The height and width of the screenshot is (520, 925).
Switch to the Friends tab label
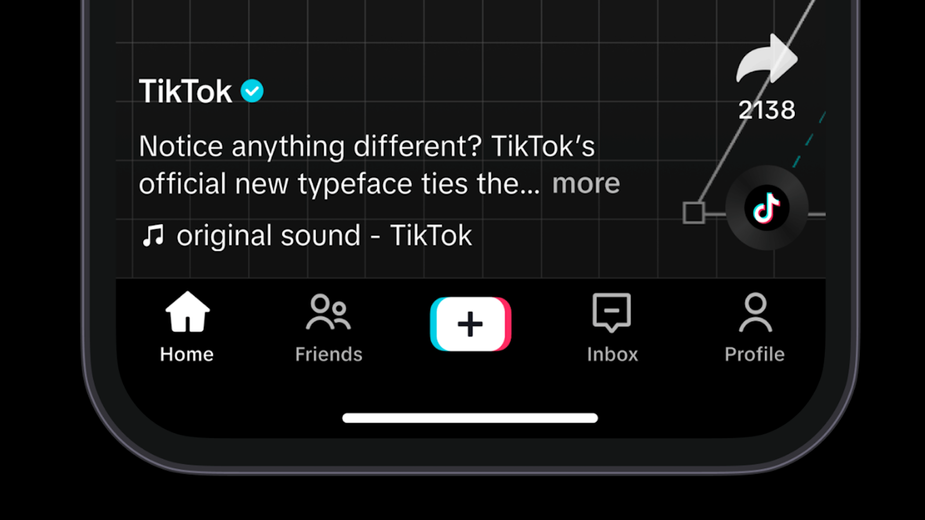(328, 354)
